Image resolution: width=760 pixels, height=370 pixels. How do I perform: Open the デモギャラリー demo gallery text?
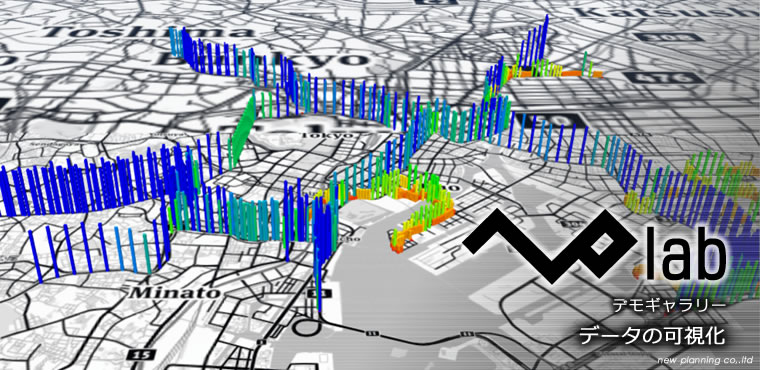click(669, 305)
